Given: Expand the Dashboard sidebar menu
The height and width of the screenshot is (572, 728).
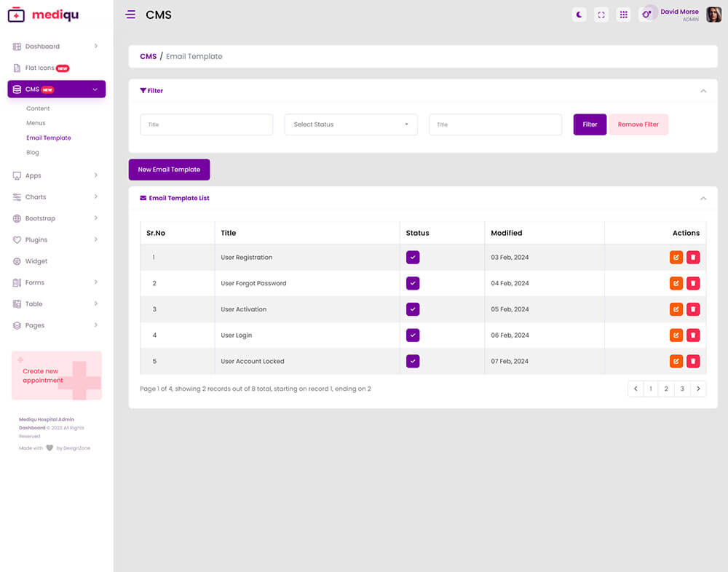Looking at the screenshot, I should tap(56, 47).
